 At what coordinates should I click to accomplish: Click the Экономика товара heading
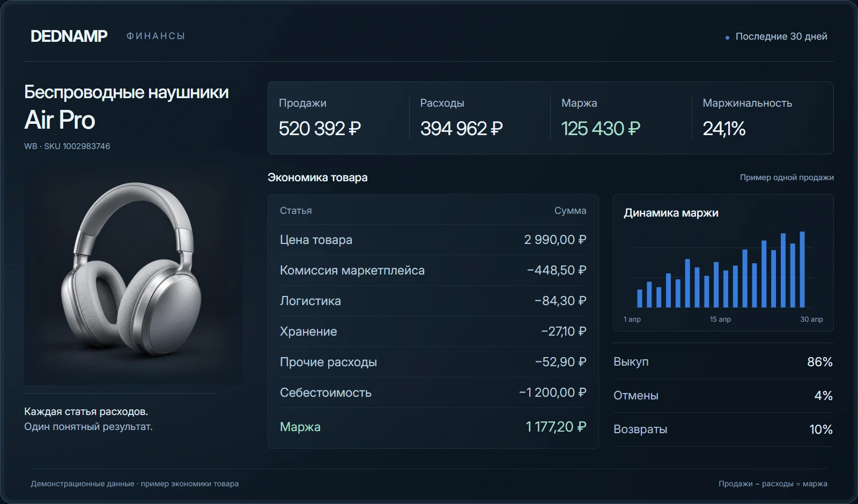click(317, 177)
